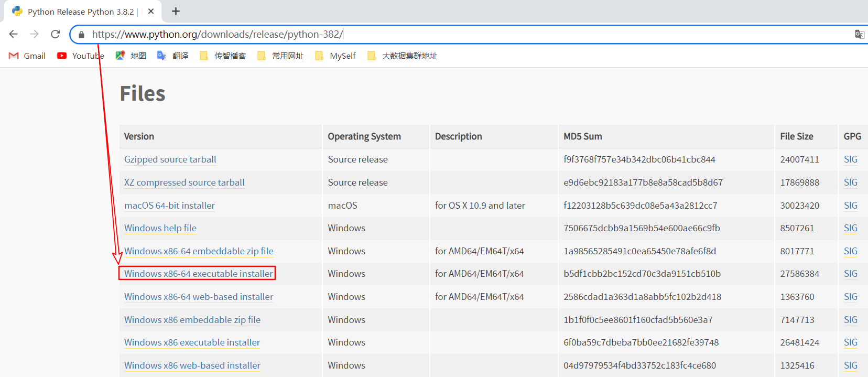
Task: Click SIG link for macOS 64-bit installer
Action: point(851,206)
